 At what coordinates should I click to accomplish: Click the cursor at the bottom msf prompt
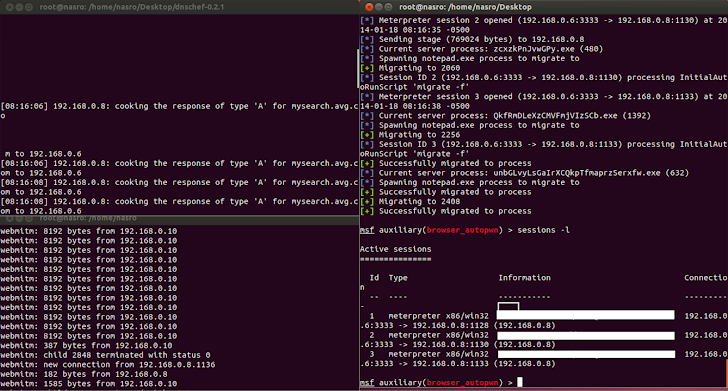click(520, 382)
